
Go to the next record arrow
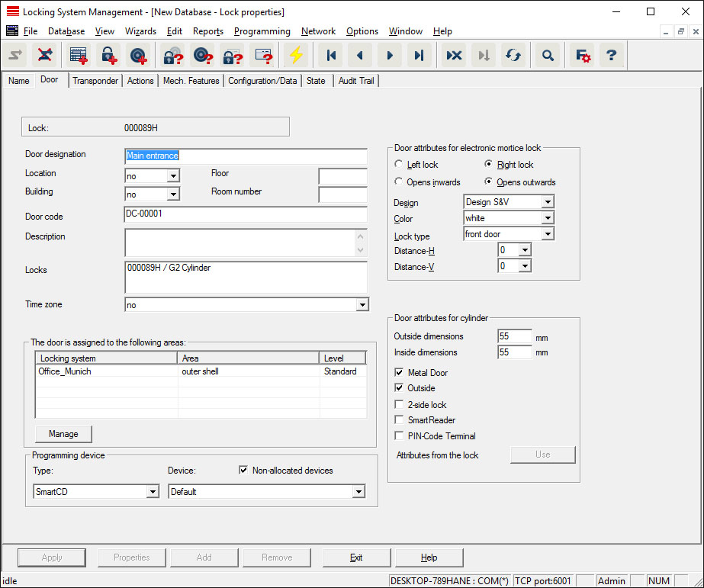point(389,55)
